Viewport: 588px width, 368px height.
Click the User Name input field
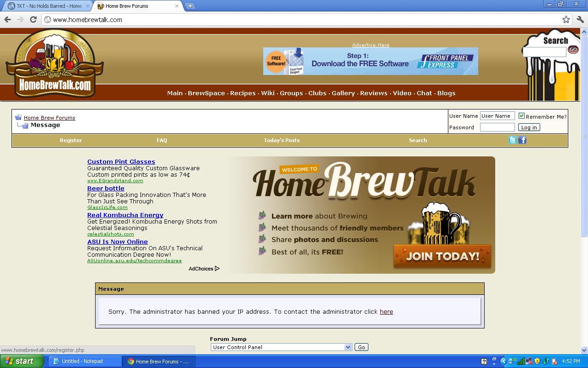pos(497,116)
